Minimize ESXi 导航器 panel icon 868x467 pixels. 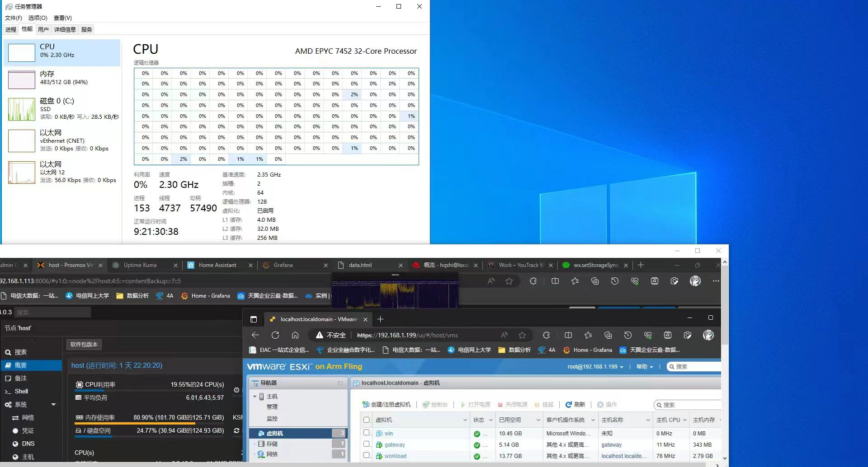point(340,383)
